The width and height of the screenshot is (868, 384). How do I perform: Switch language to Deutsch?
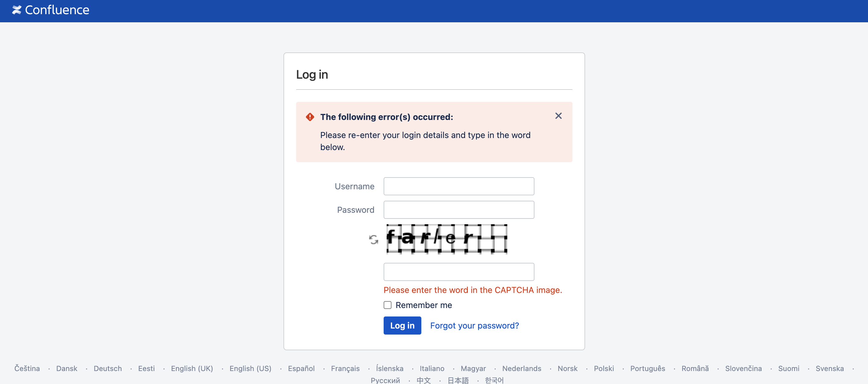tap(108, 368)
